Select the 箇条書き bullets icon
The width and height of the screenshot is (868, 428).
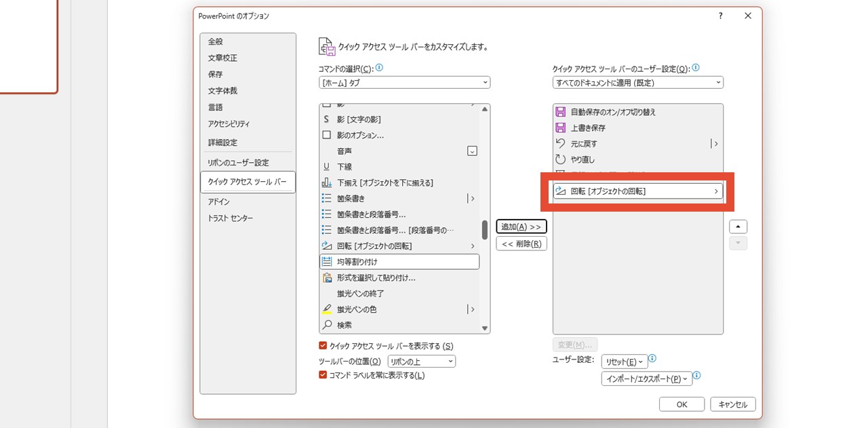click(x=328, y=198)
